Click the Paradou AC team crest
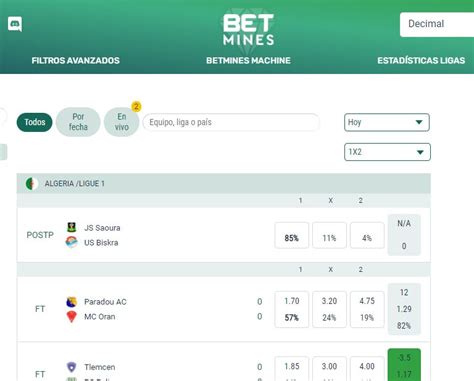This screenshot has width=474, height=381. coord(71,302)
